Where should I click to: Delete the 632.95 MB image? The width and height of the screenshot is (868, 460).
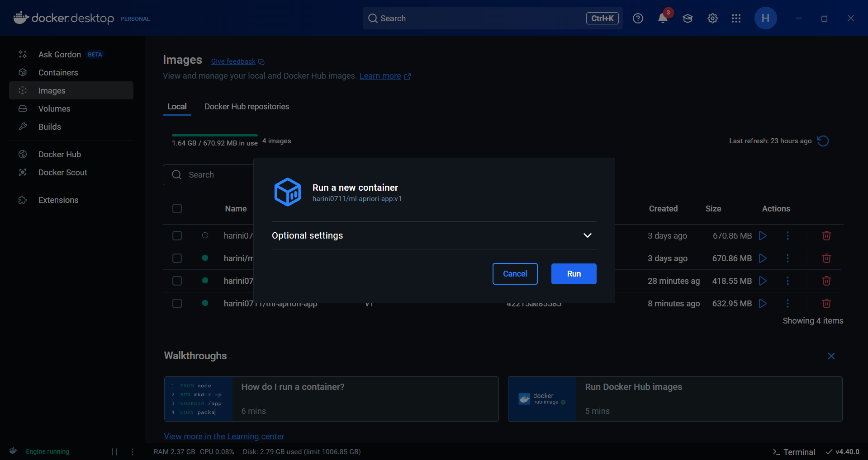coord(826,303)
